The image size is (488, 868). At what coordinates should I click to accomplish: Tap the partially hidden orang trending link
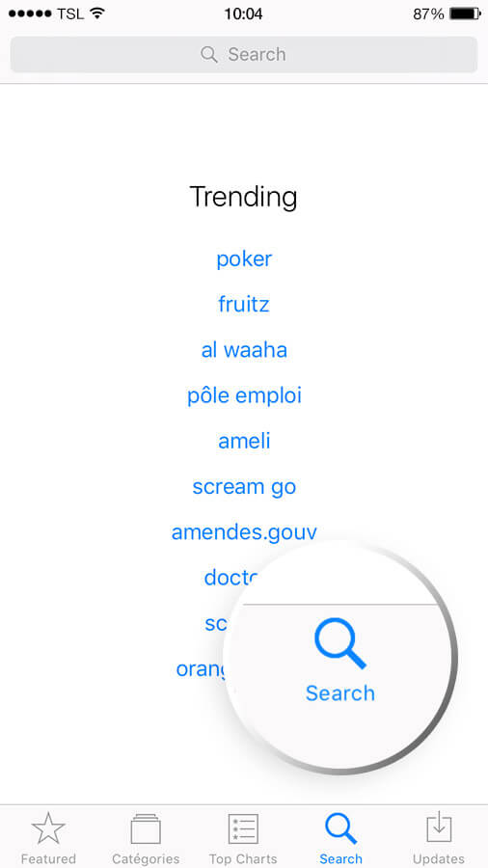point(203,669)
